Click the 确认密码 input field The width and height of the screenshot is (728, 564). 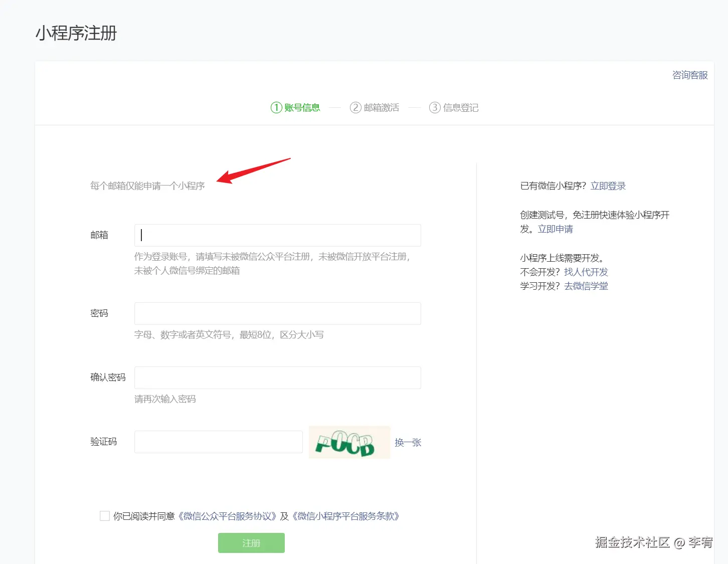point(278,378)
